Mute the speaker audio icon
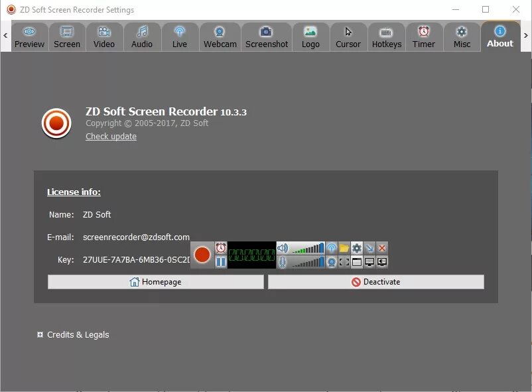 point(283,248)
